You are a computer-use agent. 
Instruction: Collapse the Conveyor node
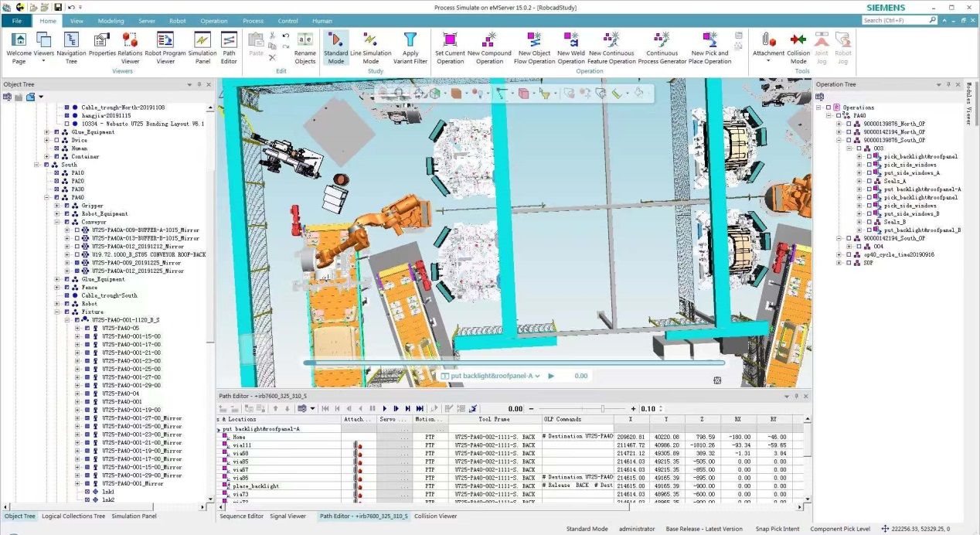click(x=56, y=222)
